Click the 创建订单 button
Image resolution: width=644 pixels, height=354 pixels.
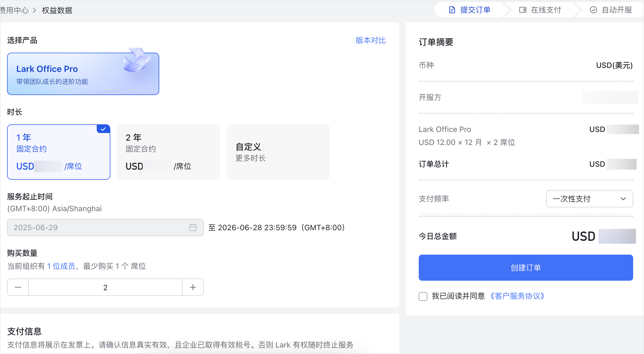526,268
